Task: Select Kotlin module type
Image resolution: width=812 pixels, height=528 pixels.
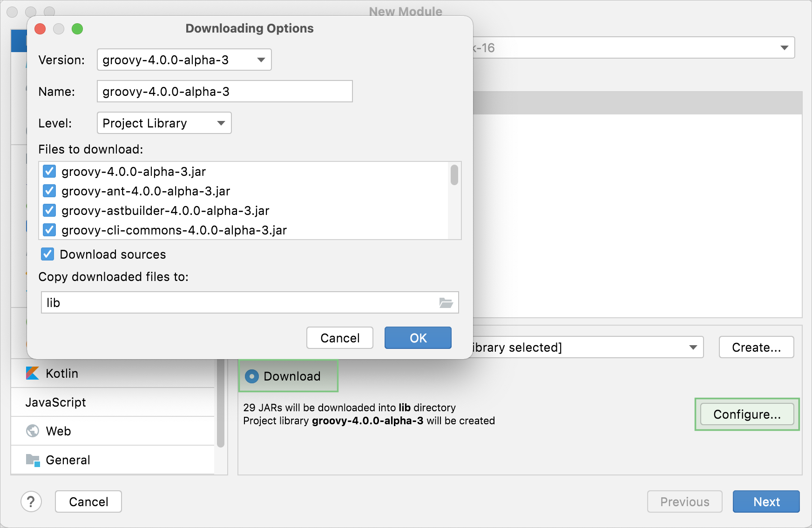Action: tap(62, 374)
